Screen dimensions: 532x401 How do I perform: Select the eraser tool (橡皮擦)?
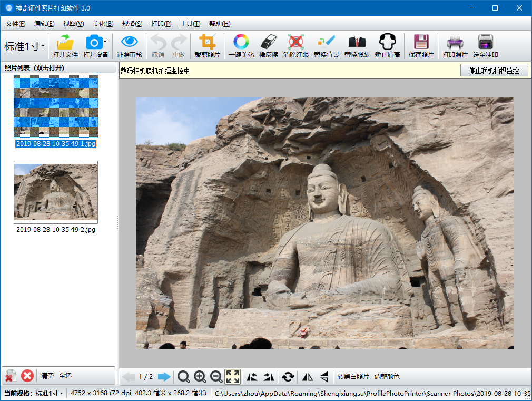pyautogui.click(x=269, y=46)
